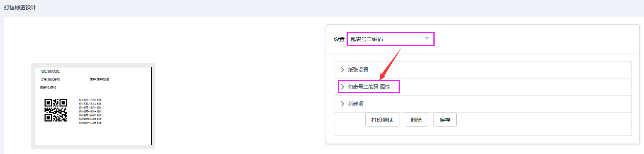The height and width of the screenshot is (154, 644).
Task: Select the 客户:客户姓名 field on label
Action: point(99,79)
